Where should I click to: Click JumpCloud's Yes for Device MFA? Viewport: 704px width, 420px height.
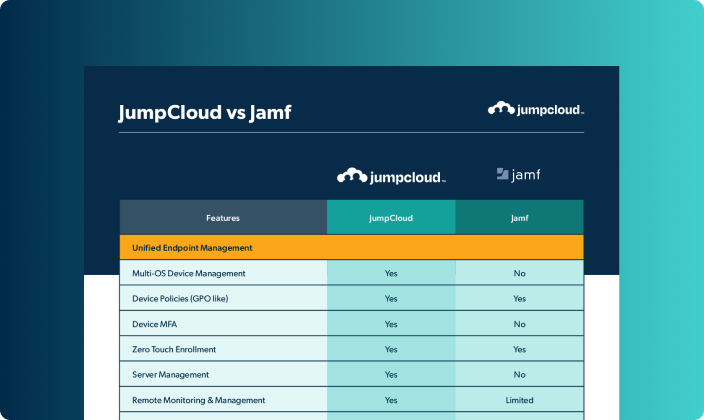point(391,324)
